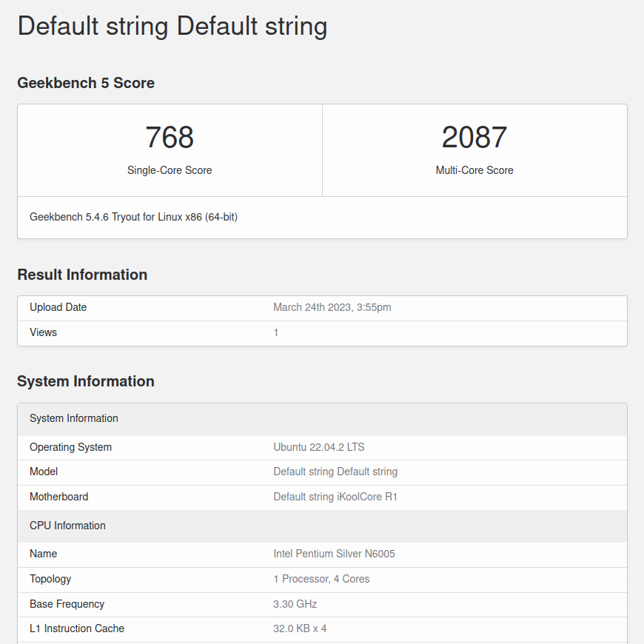Image resolution: width=644 pixels, height=644 pixels.
Task: Click the 'CPU Information' table header row
Action: coord(323,526)
